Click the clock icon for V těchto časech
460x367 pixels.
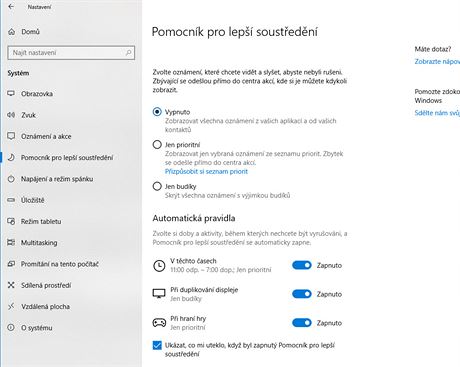[x=159, y=266]
